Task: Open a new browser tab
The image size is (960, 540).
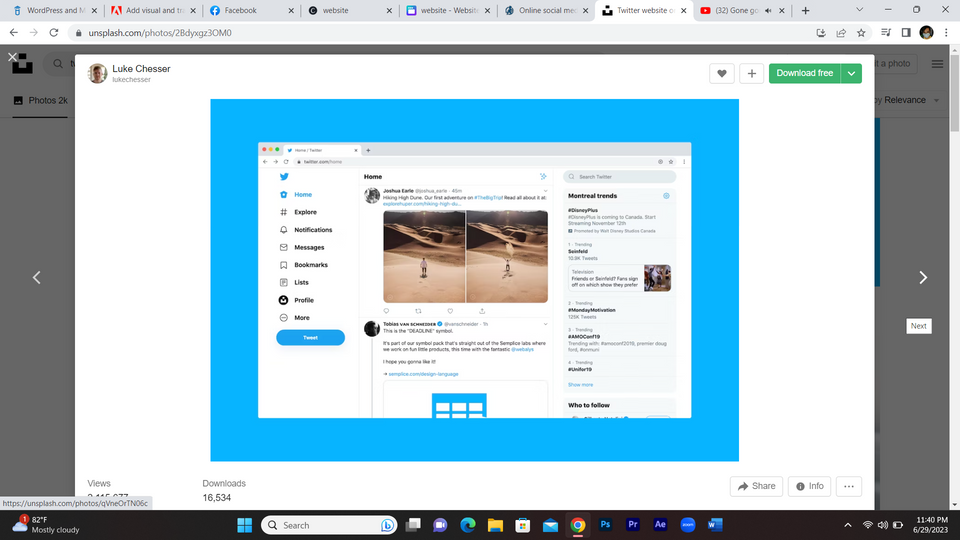Action: tap(805, 10)
